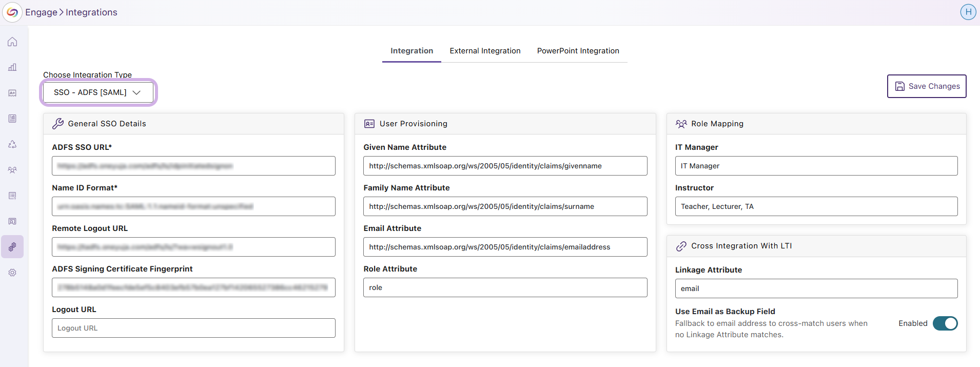Switch to the PowerPoint Integration tab
Image resolution: width=980 pixels, height=367 pixels.
[x=578, y=51]
